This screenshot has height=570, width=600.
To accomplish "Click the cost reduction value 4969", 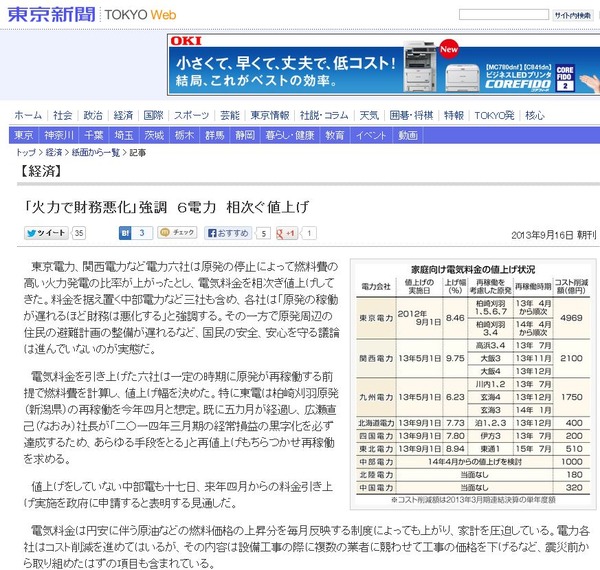I will point(571,318).
